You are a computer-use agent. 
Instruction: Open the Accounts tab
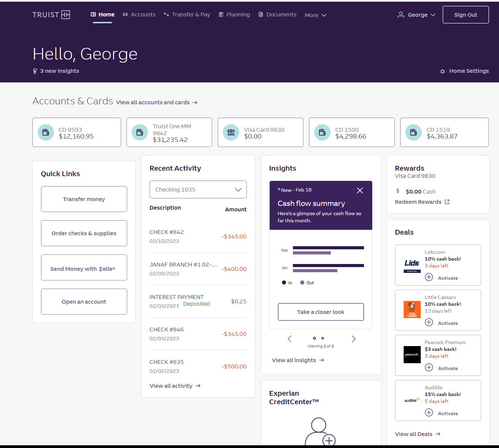[x=139, y=15]
